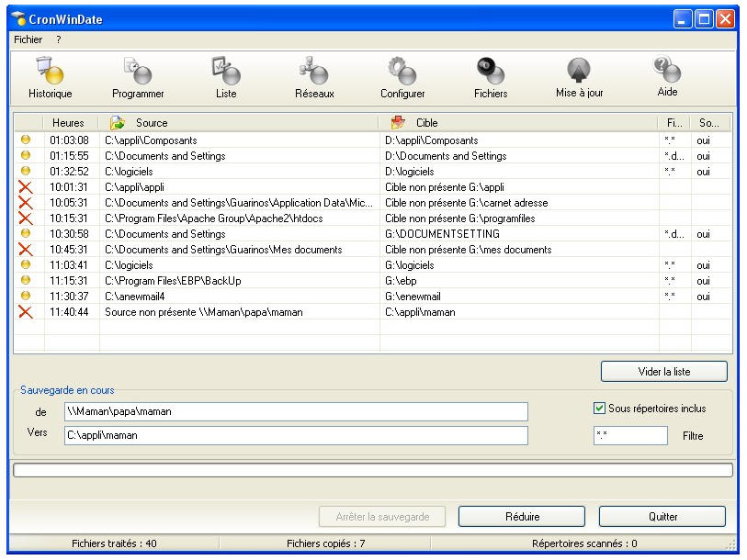The width and height of the screenshot is (747, 560).
Task: Click the Vider la liste button
Action: tap(663, 372)
